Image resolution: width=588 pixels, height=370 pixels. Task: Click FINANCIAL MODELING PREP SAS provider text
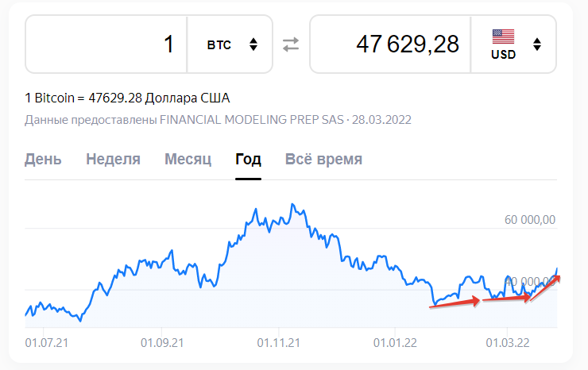click(x=252, y=121)
